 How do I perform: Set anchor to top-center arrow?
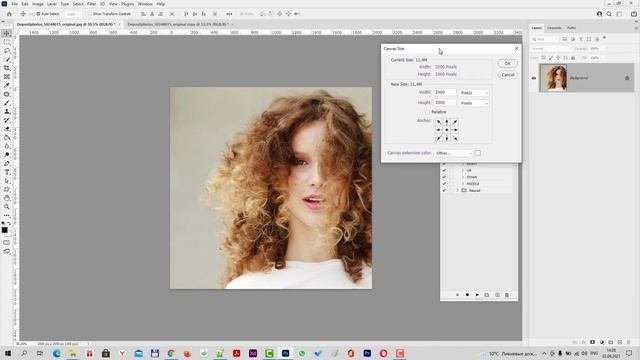(x=447, y=122)
